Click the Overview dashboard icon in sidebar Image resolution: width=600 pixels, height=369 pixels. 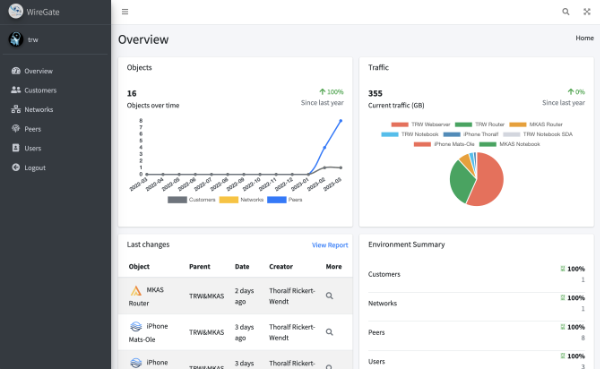(16, 71)
